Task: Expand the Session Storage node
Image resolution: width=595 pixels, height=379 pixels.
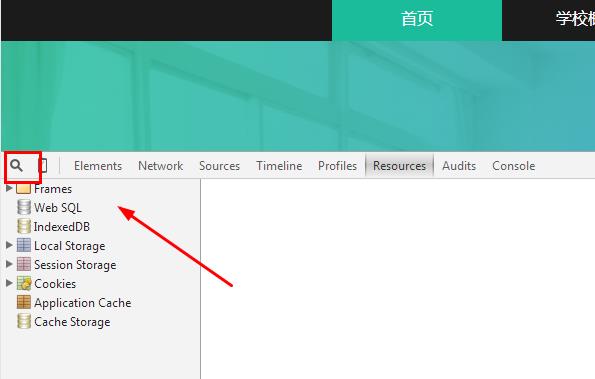Action: click(x=9, y=264)
